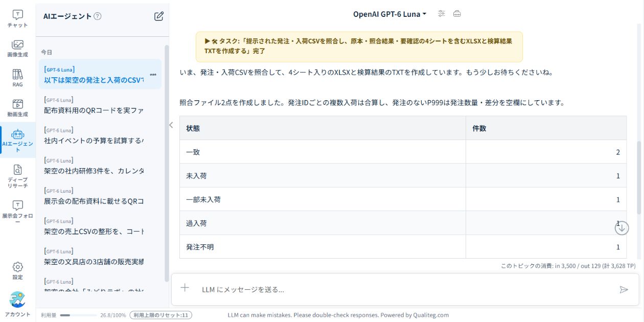Click the 一致 table cell
The height and width of the screenshot is (322, 644).
click(x=323, y=152)
